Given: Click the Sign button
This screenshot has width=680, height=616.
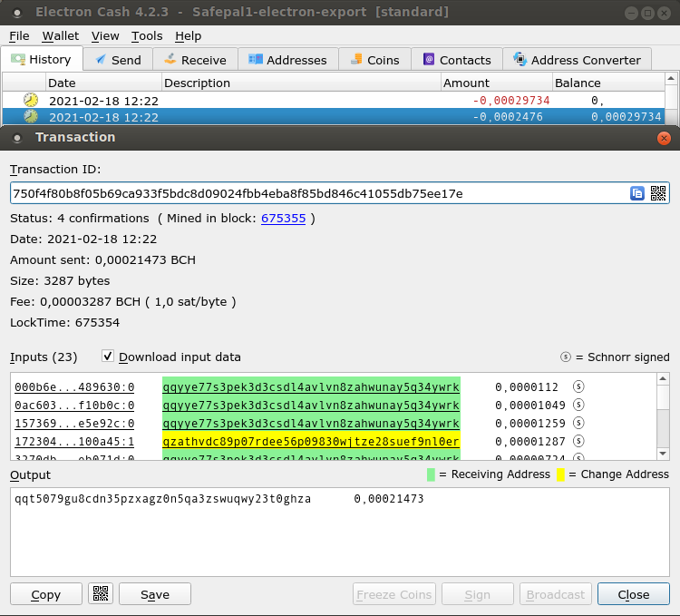Looking at the screenshot, I should point(478,594).
